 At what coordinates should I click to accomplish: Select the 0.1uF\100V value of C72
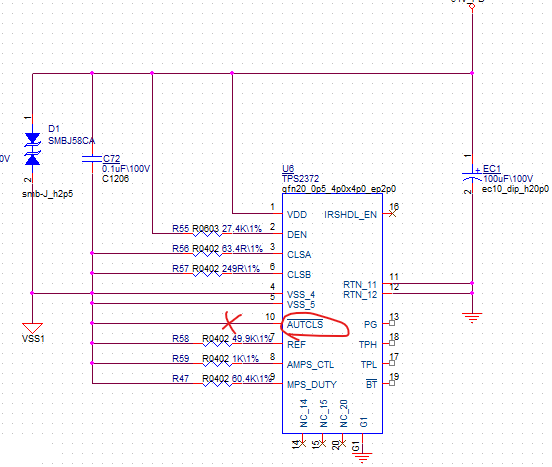(x=126, y=169)
